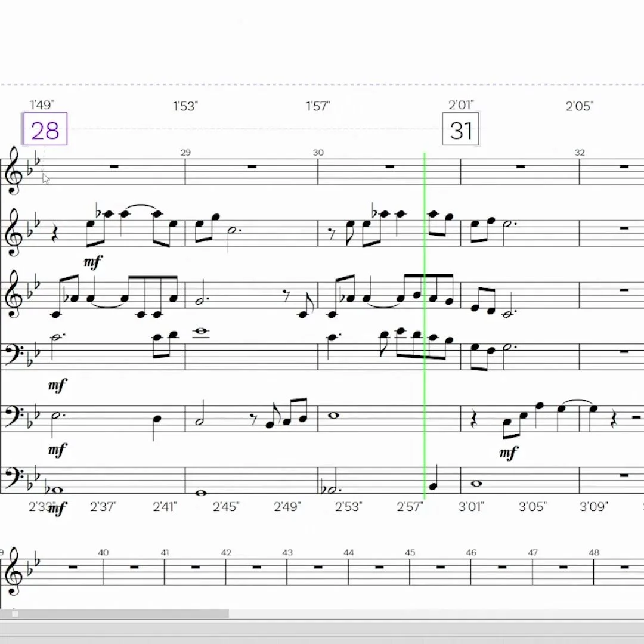Image resolution: width=644 pixels, height=644 pixels.
Task: Select the mf dynamic in bar 31
Action: 509,453
